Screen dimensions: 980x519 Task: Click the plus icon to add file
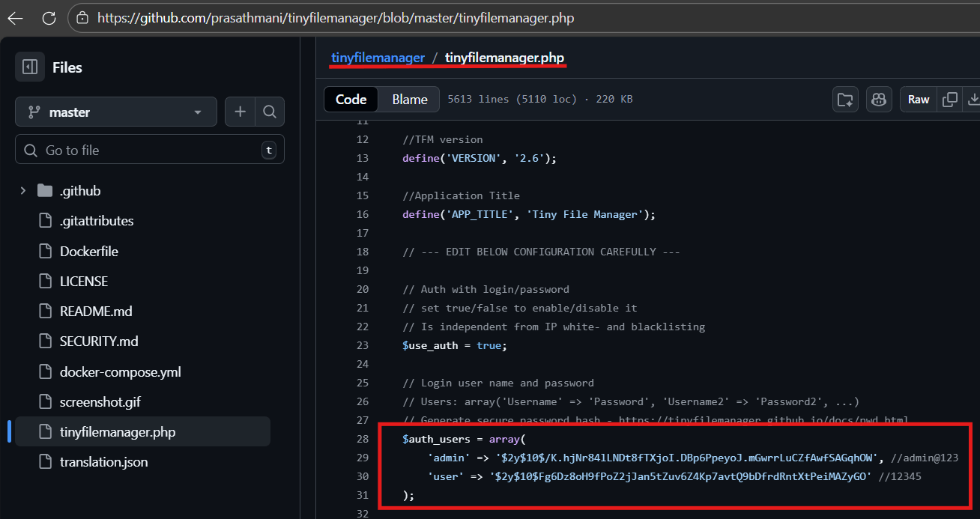click(240, 112)
